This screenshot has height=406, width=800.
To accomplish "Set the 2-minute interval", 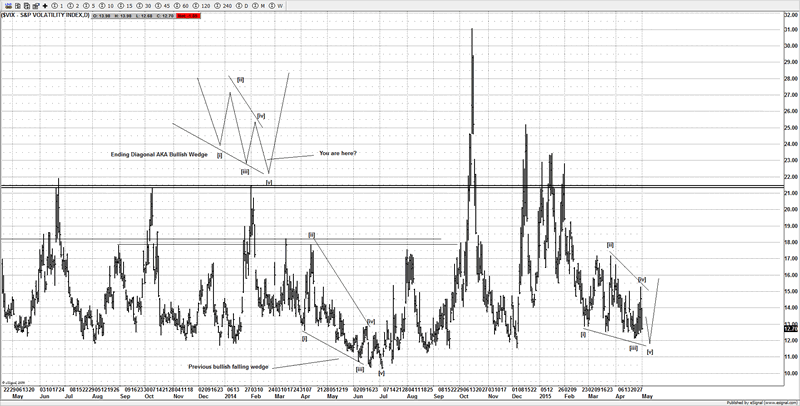I will [73, 6].
